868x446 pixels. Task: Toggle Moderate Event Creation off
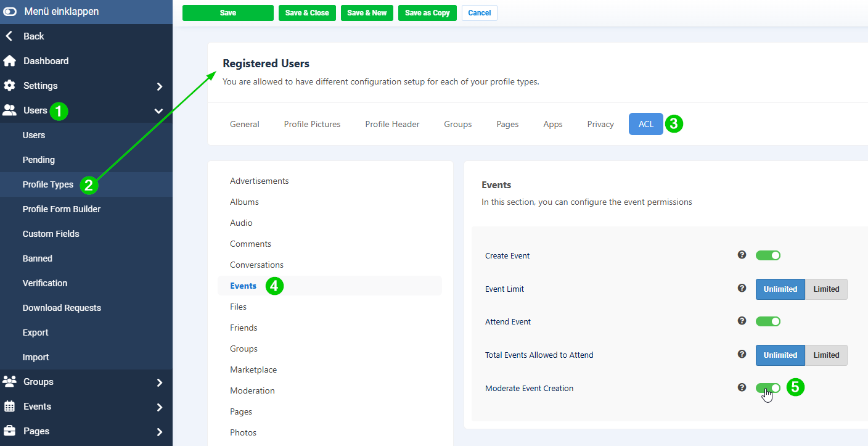(768, 388)
